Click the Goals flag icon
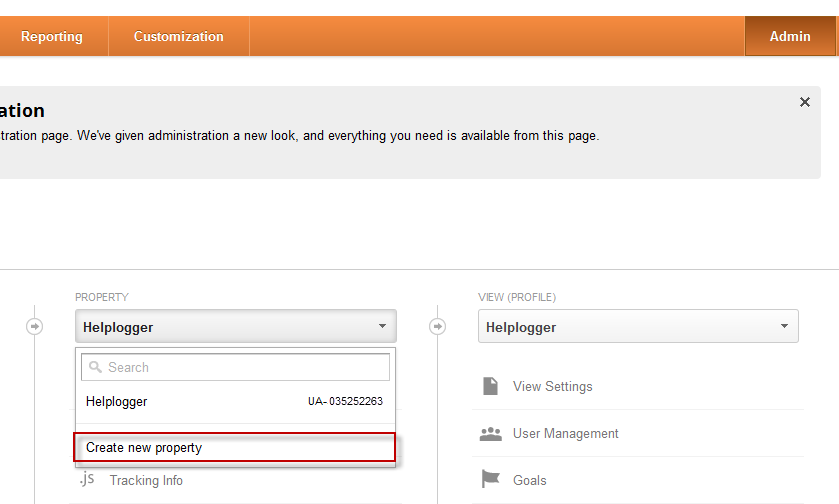The width and height of the screenshot is (839, 504). coord(490,479)
